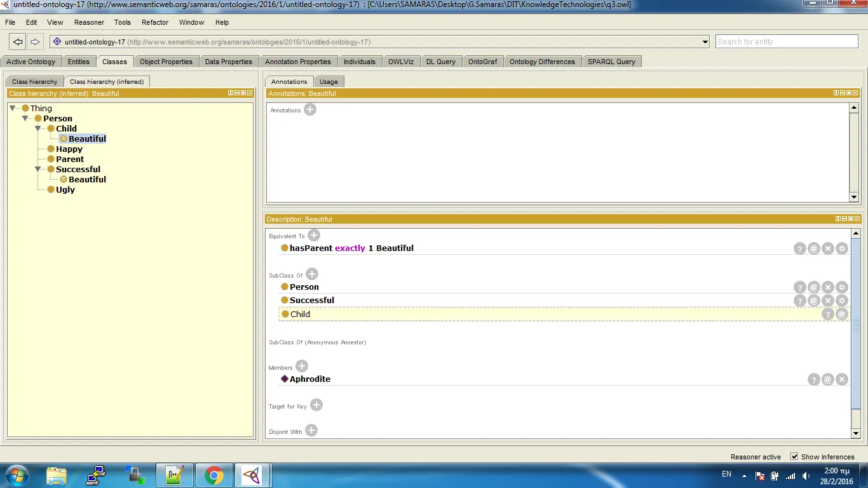The image size is (868, 488).
Task: Select the Happy class in the tree
Action: pos(69,149)
